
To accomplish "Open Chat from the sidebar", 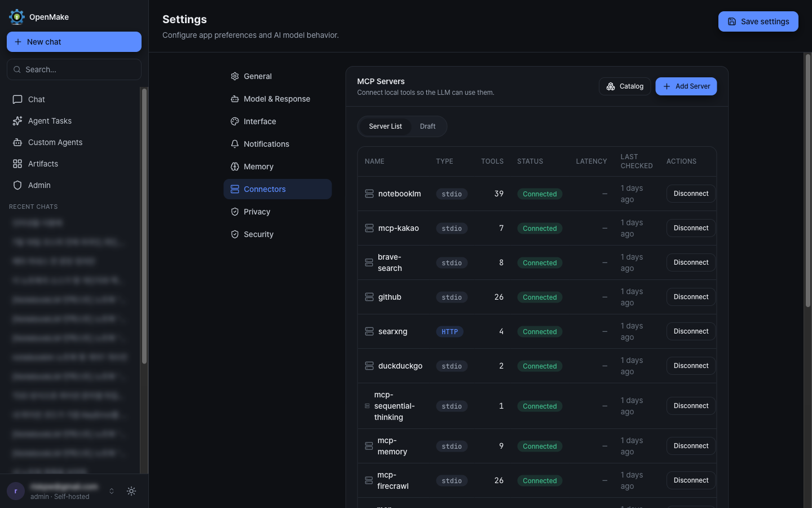I will click(x=73, y=99).
